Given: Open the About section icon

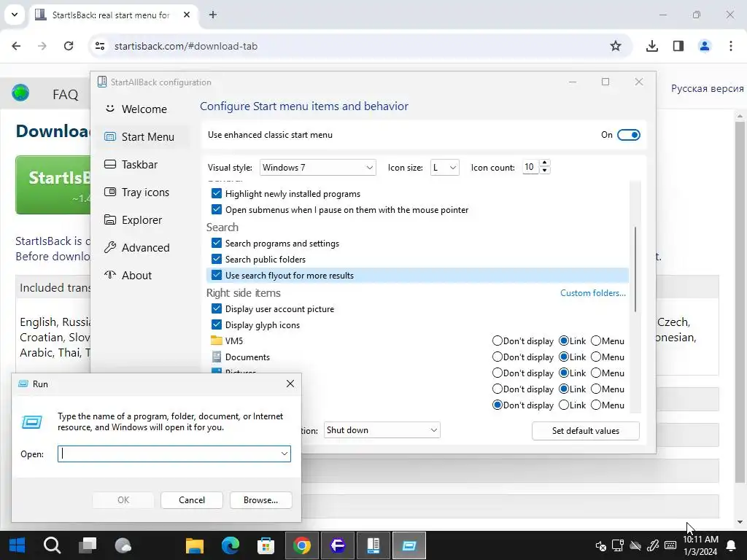Looking at the screenshot, I should point(110,275).
